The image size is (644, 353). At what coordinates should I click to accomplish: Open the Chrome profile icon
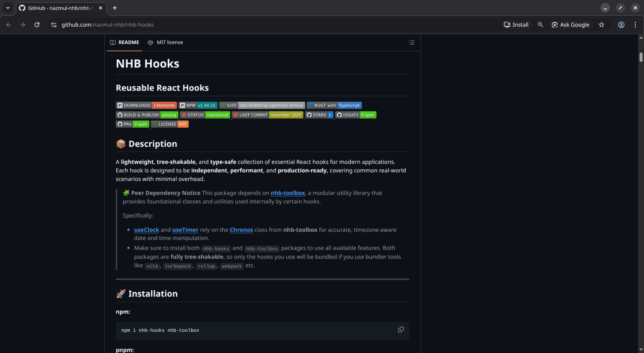[x=621, y=25]
